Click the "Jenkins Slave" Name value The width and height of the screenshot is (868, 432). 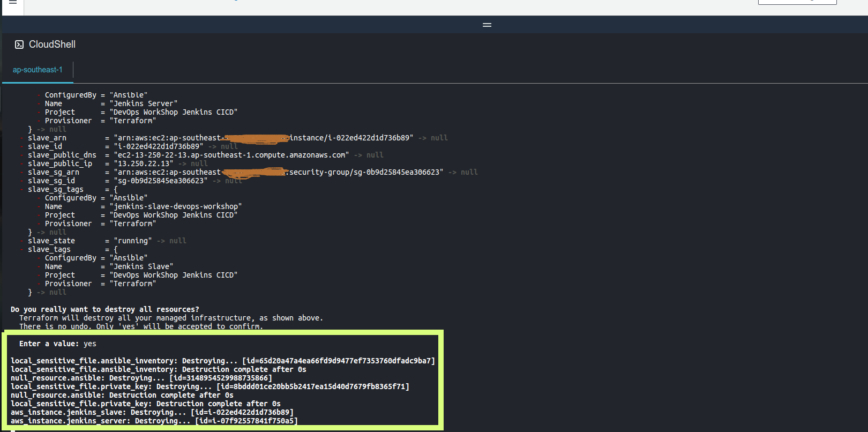click(x=141, y=266)
